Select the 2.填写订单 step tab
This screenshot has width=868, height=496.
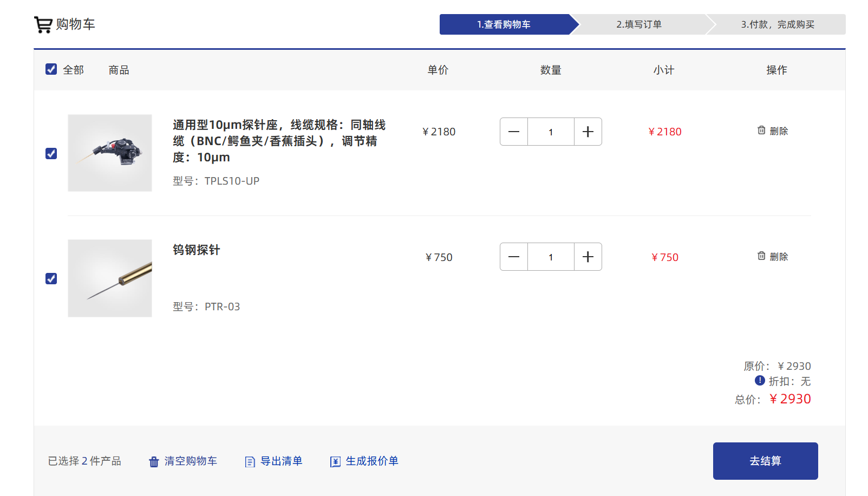(639, 24)
